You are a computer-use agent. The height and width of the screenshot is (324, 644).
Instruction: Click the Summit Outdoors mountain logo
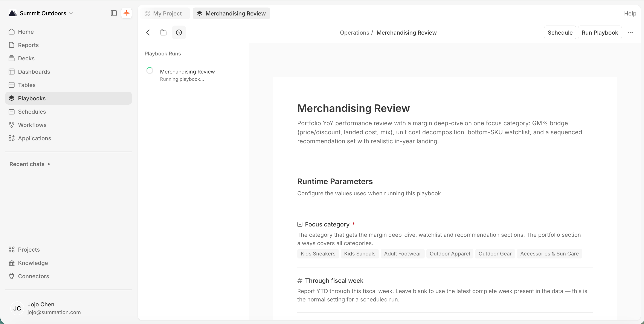[13, 13]
